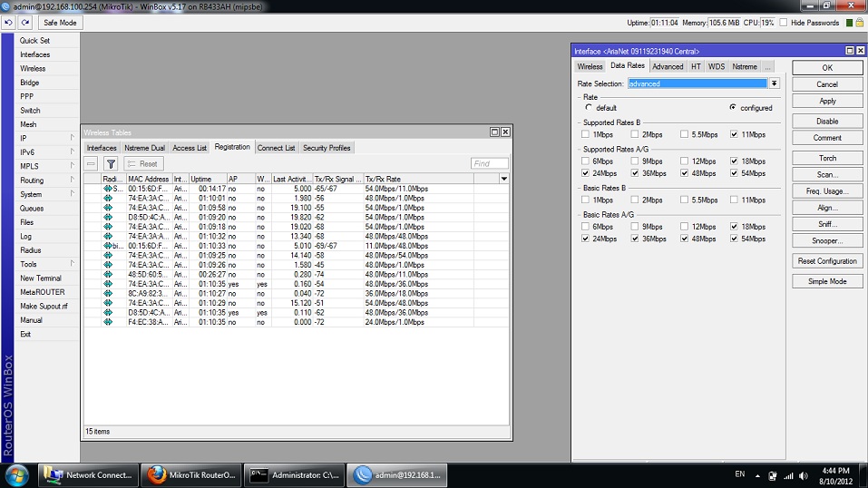Image resolution: width=868 pixels, height=488 pixels.
Task: Open the HT tab in the Interface dialog
Action: (x=696, y=66)
